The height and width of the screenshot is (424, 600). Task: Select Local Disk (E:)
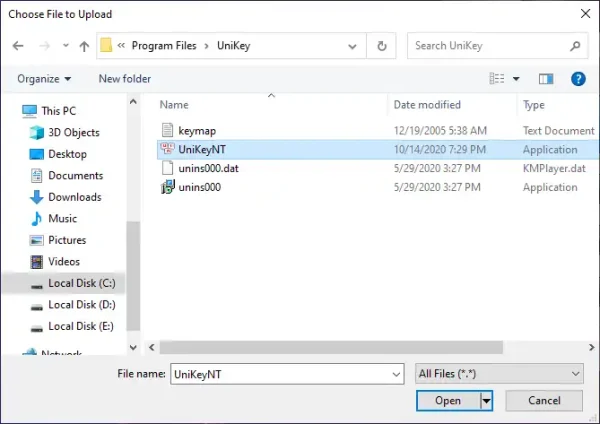click(x=81, y=326)
